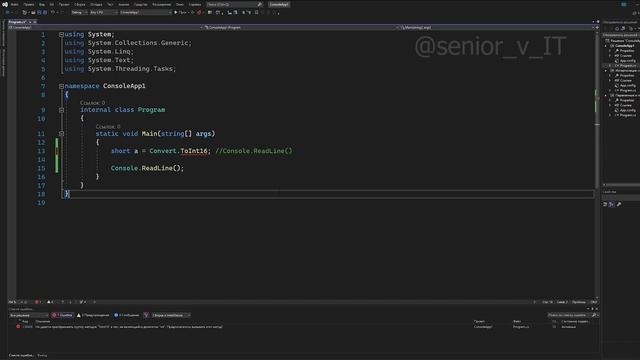Screen dimensions: 640x360
Task: Click the Visual Studio search box
Action: [234, 4]
